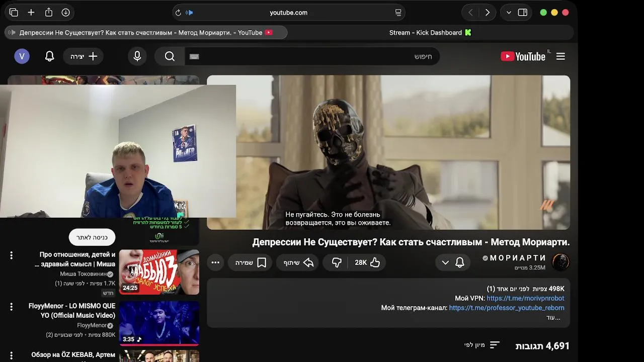Open Safari tab overview icon
Image resolution: width=644 pixels, height=362 pixels.
click(x=14, y=13)
